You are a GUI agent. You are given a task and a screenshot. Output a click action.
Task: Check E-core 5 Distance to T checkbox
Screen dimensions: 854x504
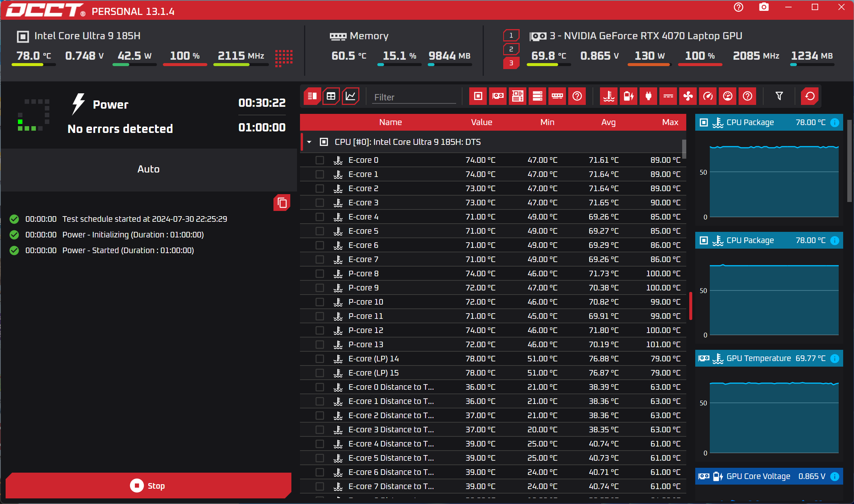[320, 458]
